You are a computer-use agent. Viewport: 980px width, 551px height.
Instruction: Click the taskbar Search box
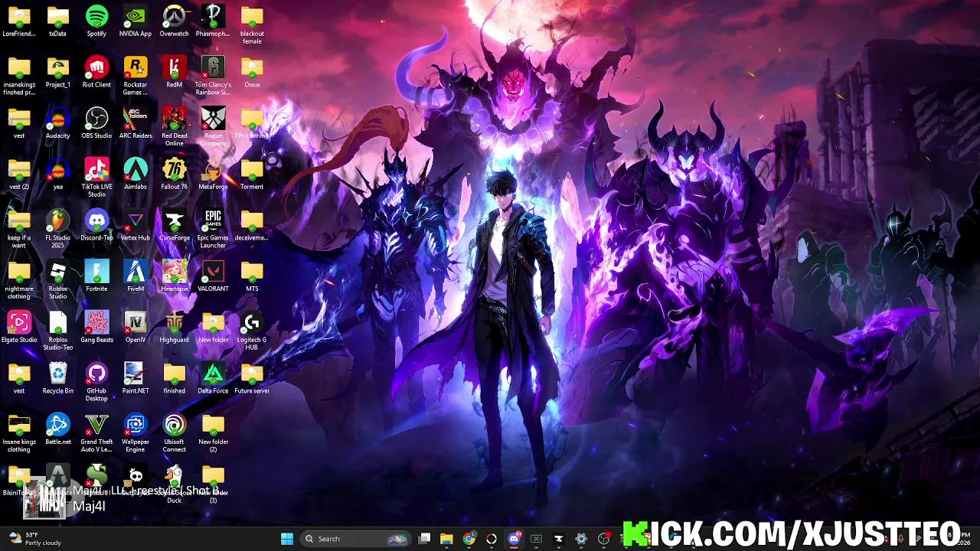click(x=356, y=539)
